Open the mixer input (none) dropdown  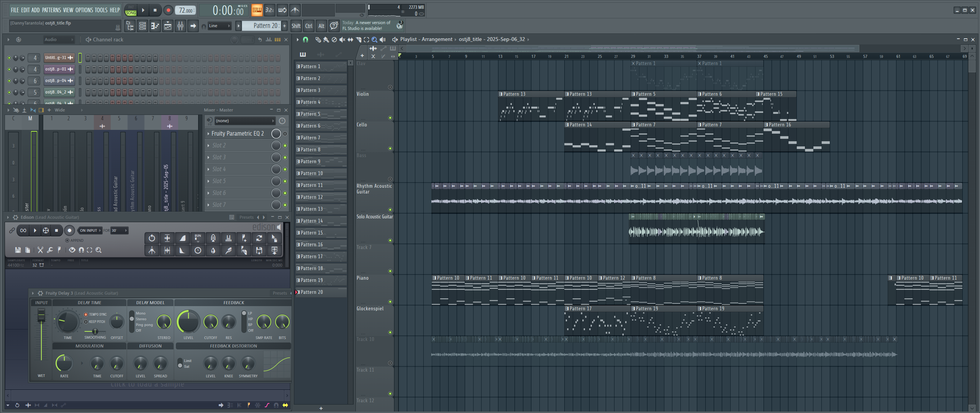pos(244,121)
